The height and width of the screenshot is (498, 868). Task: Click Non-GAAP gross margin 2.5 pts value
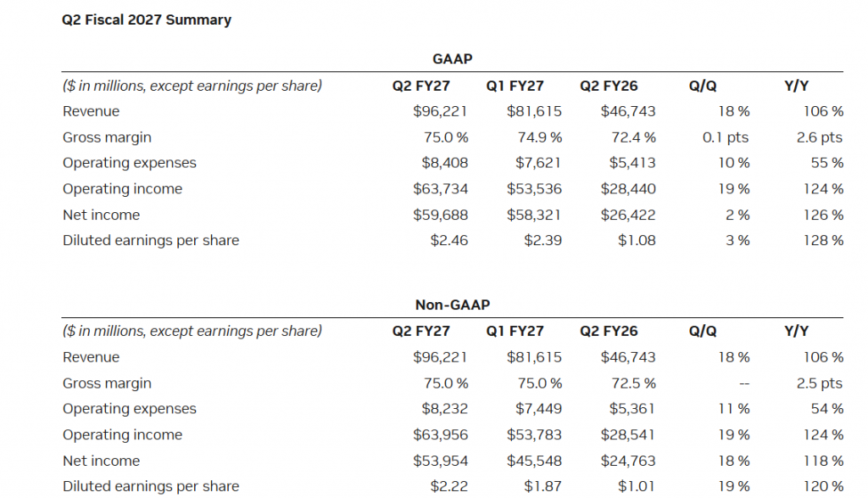point(820,383)
